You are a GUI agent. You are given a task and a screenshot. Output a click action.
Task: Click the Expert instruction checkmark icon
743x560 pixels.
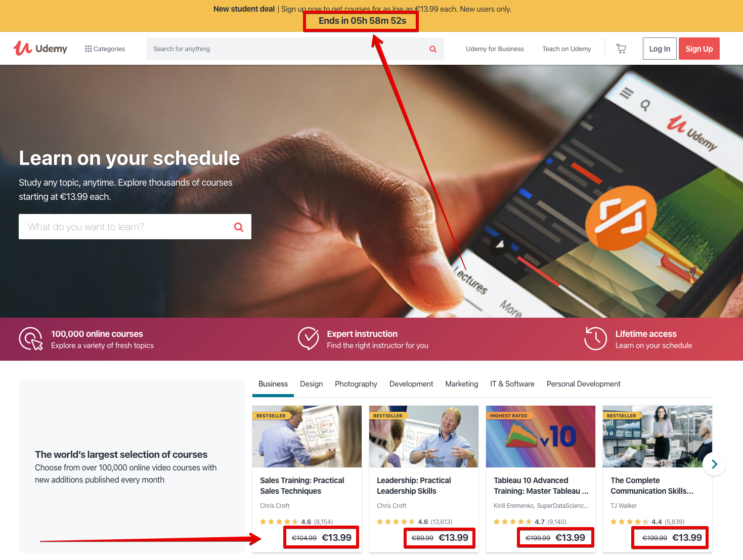pos(308,338)
